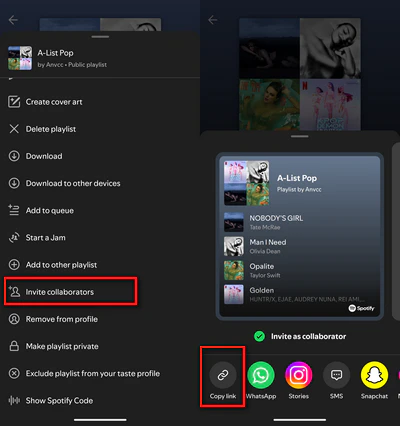Go back using left screen arrow
Image resolution: width=400 pixels, height=426 pixels.
point(13,20)
